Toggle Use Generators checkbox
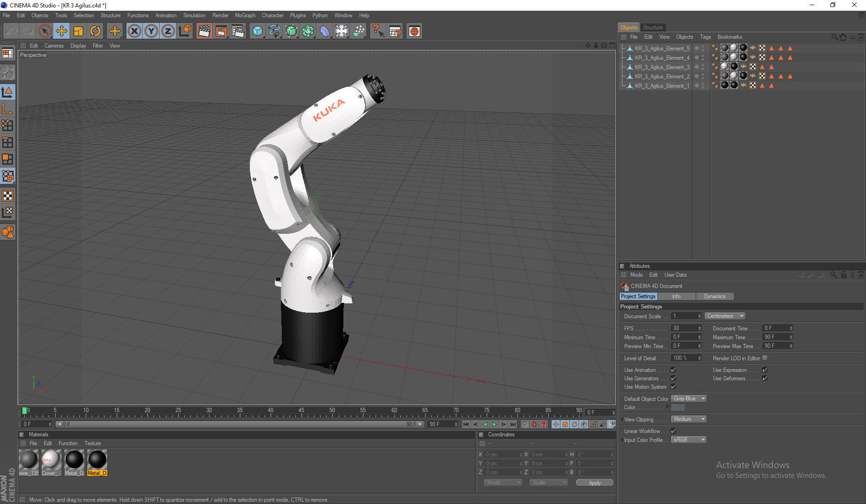Image resolution: width=866 pixels, height=504 pixels. 673,378
